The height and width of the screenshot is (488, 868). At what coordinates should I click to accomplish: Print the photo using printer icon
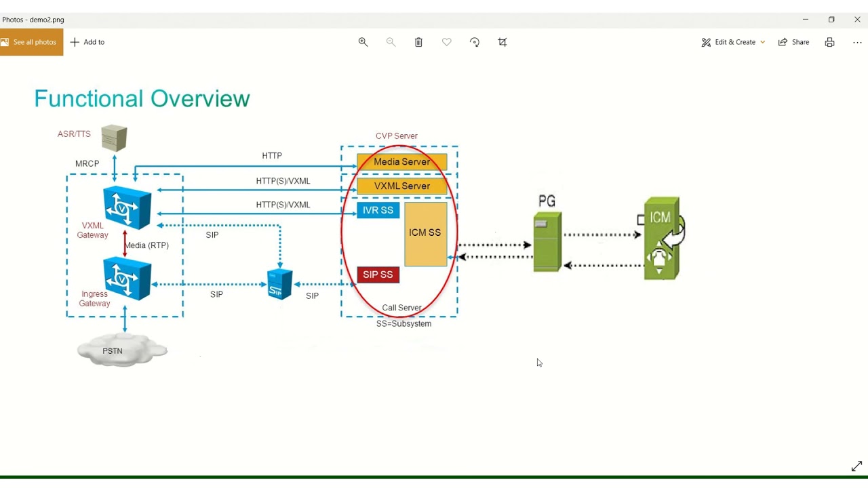pyautogui.click(x=829, y=42)
